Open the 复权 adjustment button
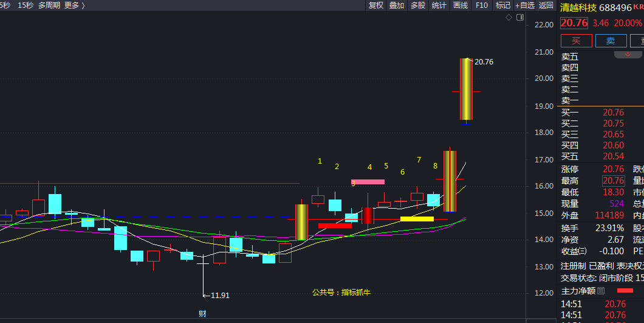Viewport: 644px width, 323px height. [x=376, y=5]
